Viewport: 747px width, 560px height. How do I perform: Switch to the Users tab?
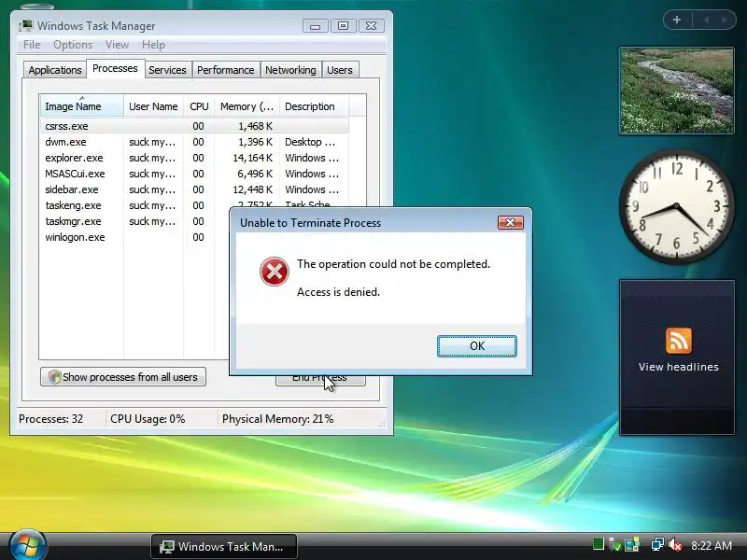pyautogui.click(x=340, y=70)
